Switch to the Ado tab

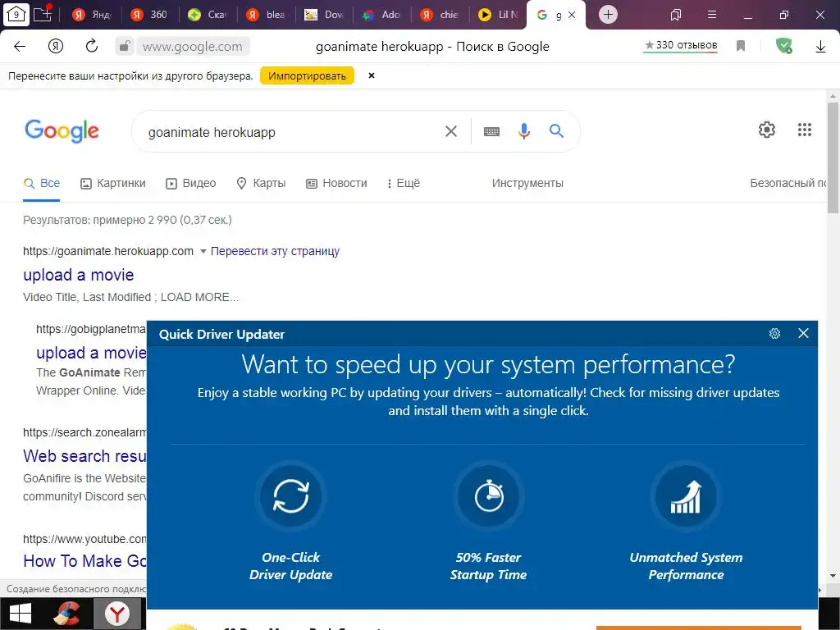[382, 15]
